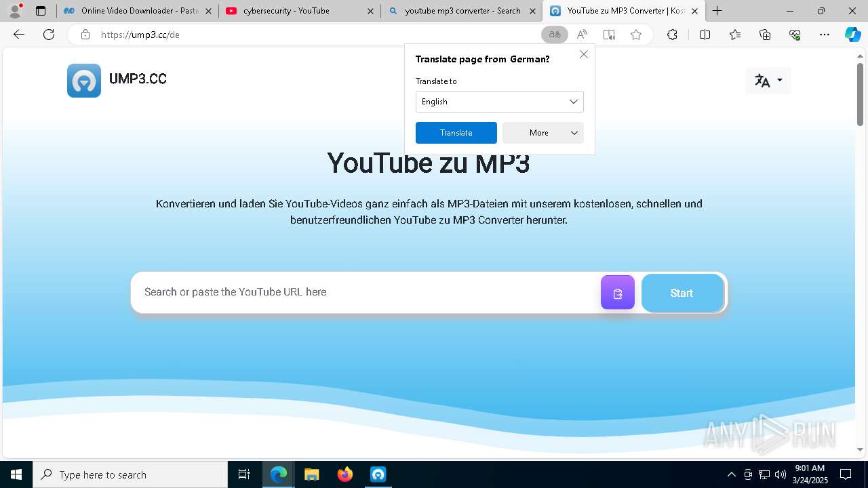Click the YouTube zu MP3 heading

tap(429, 163)
